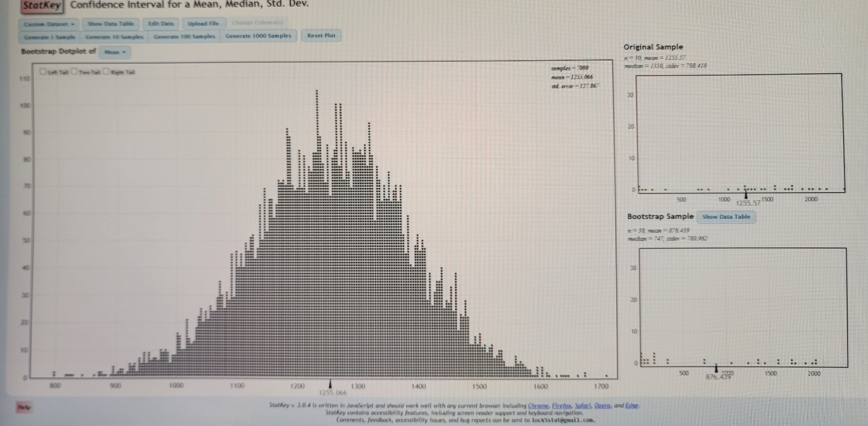Image resolution: width=868 pixels, height=426 pixels.
Task: Open the Chrome link in the footer
Action: point(538,406)
